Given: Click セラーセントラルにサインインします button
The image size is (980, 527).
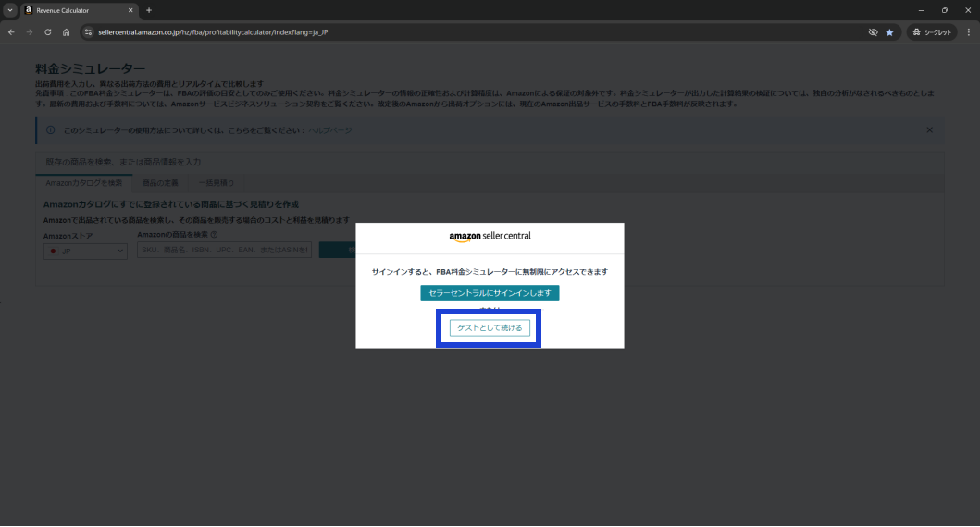Looking at the screenshot, I should pyautogui.click(x=490, y=293).
